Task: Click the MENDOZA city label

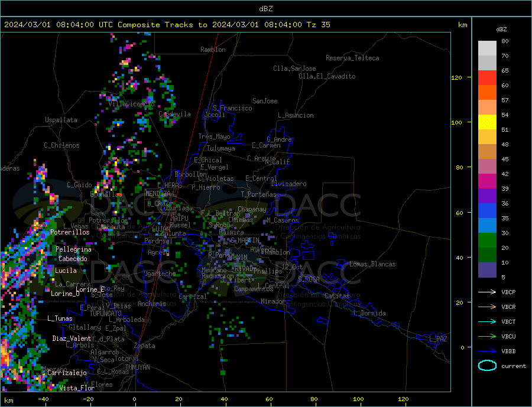Action: click(158, 194)
